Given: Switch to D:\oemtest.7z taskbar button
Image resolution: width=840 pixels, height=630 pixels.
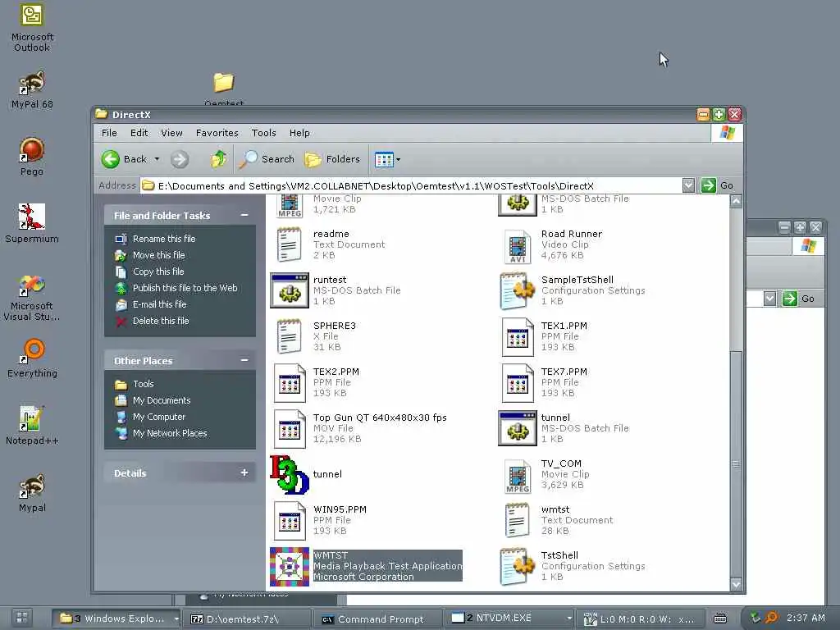Looking at the screenshot, I should click(248, 619).
